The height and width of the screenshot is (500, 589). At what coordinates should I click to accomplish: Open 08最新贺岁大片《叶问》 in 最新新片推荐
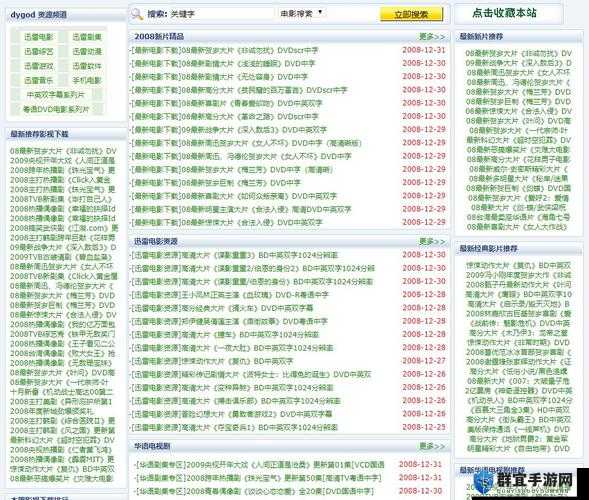[x=518, y=121]
